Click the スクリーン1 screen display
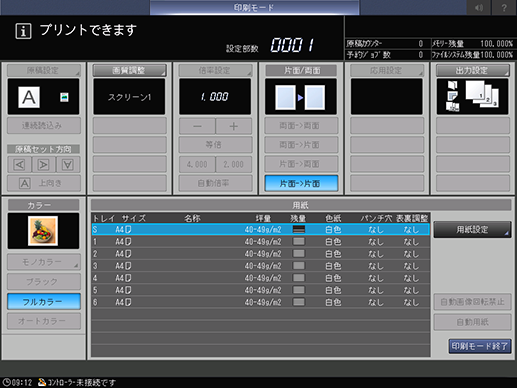Screen dimensions: 517x388 coord(129,97)
